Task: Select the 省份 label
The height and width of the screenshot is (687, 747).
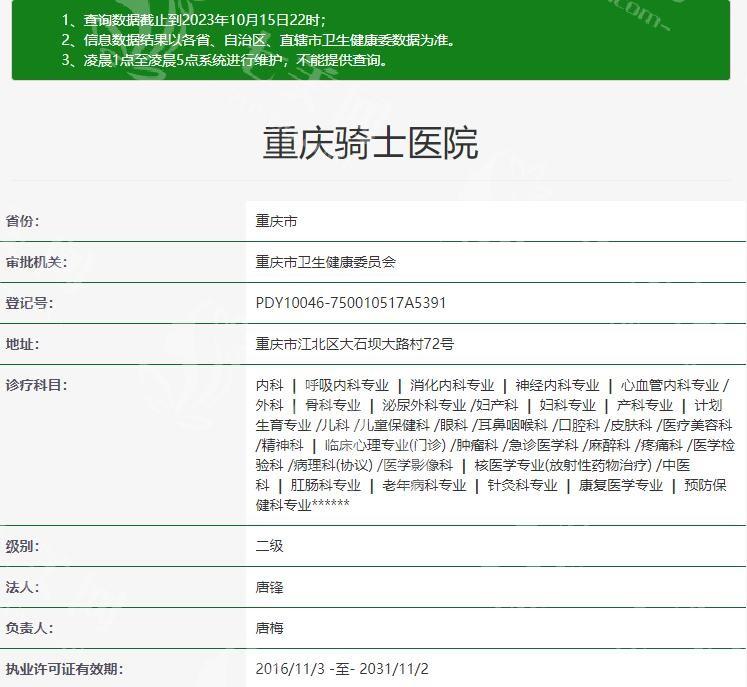Action: click(x=22, y=221)
